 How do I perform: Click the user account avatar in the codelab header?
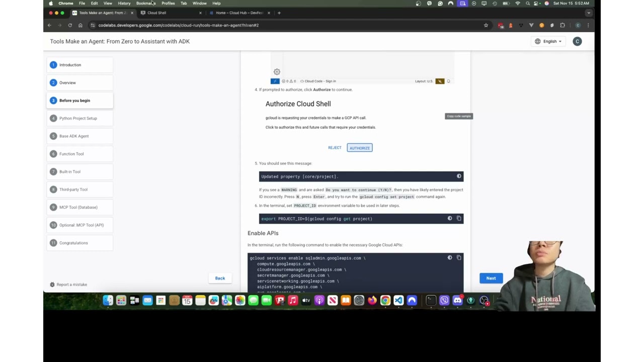coord(577,41)
